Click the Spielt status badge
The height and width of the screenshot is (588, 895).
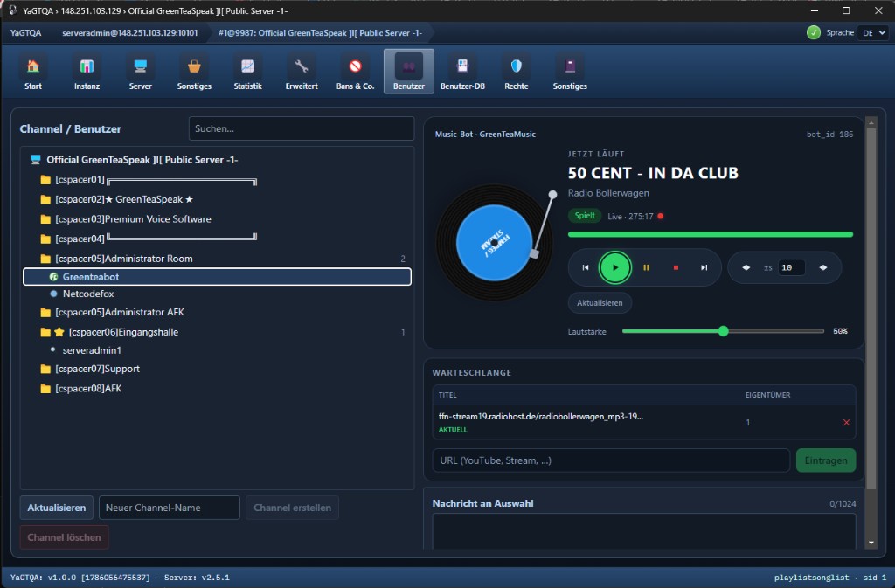(585, 216)
